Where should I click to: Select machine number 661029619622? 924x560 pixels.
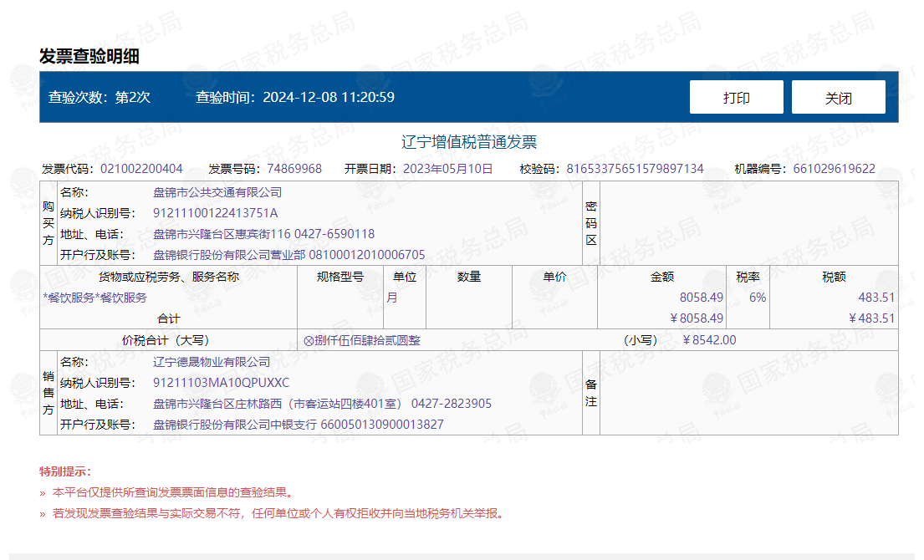(x=834, y=169)
